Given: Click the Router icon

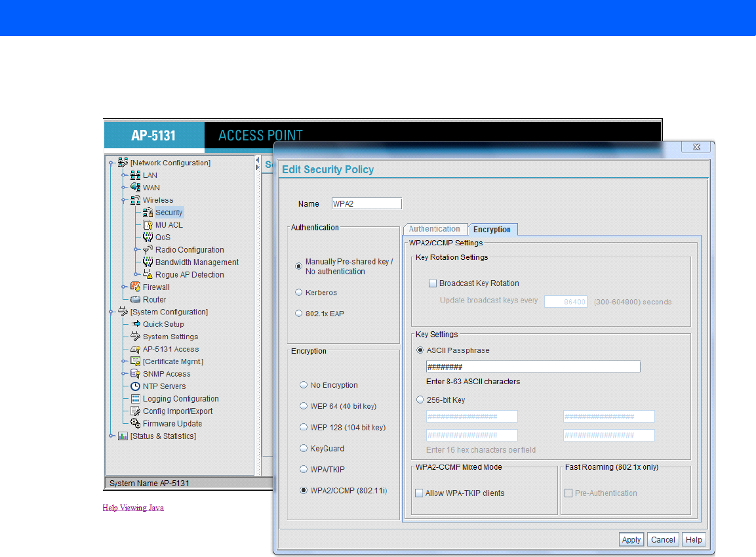Looking at the screenshot, I should [x=136, y=299].
